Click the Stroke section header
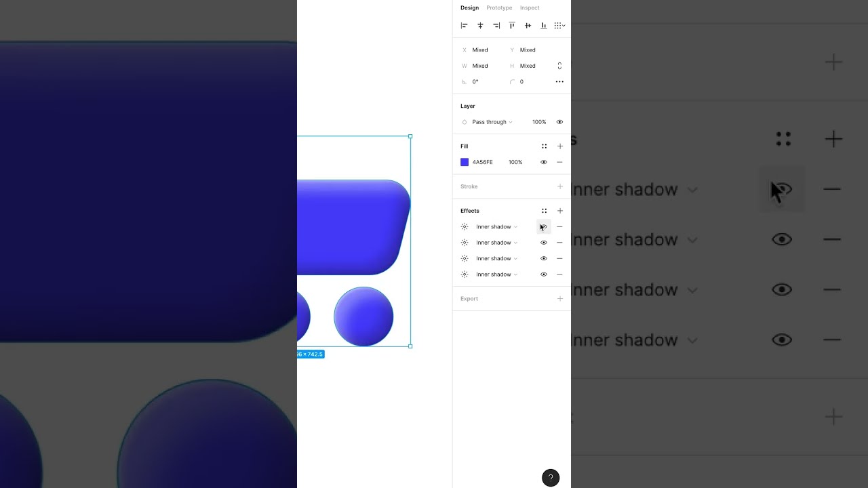Image resolution: width=868 pixels, height=488 pixels. point(469,186)
